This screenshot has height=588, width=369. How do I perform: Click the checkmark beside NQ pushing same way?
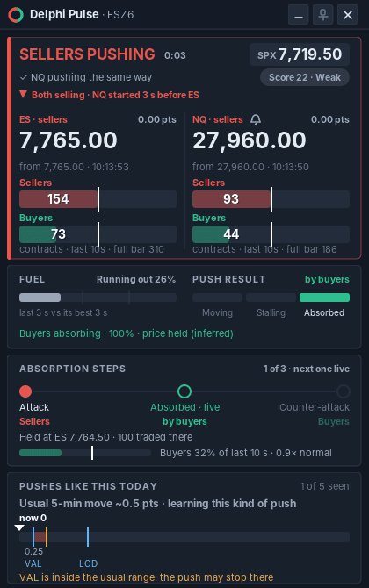click(23, 77)
